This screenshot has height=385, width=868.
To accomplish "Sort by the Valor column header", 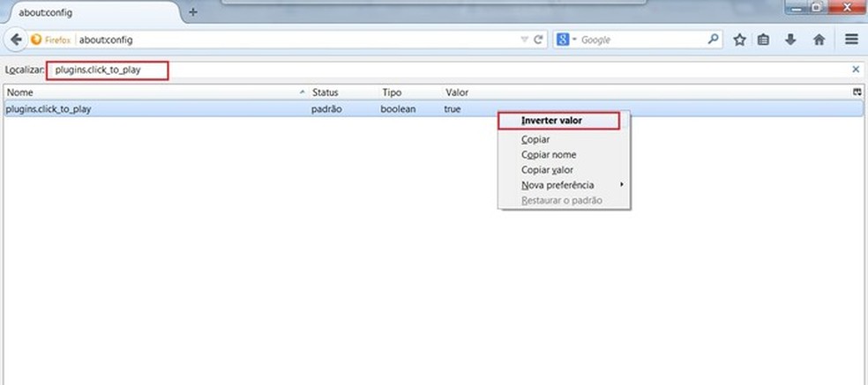I will pyautogui.click(x=647, y=93).
